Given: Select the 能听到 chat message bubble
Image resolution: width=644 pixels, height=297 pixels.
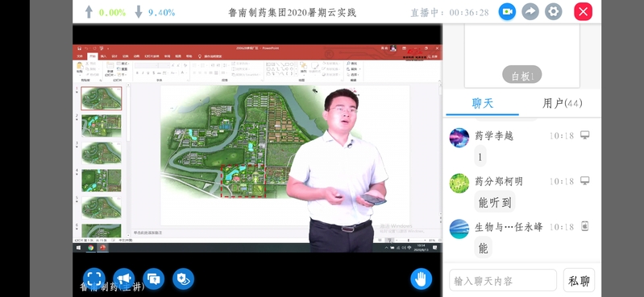Looking at the screenshot, I should click(x=495, y=202).
